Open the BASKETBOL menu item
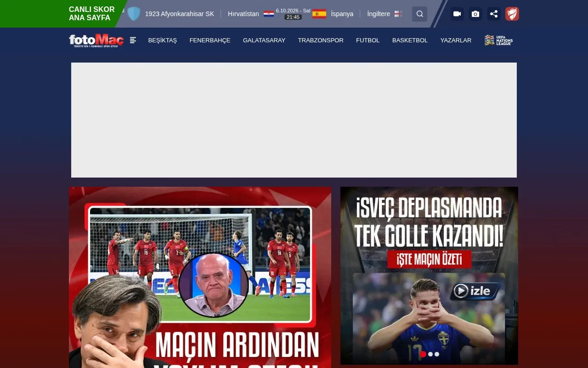This screenshot has height=368, width=588. pos(410,40)
